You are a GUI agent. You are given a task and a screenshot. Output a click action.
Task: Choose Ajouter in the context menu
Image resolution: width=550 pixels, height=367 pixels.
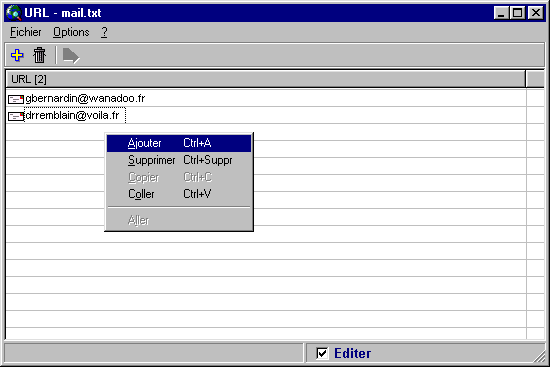179,143
